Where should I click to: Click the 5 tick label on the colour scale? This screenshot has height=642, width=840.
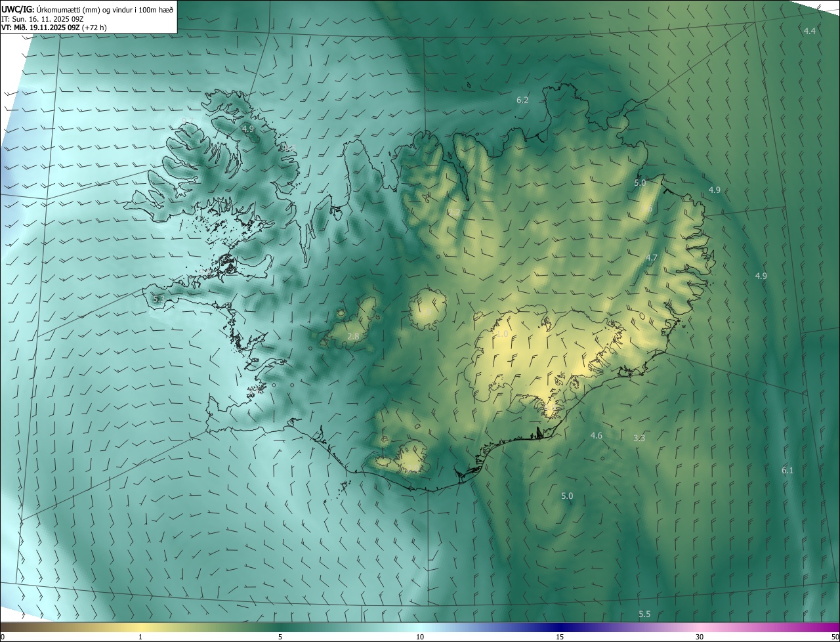coord(280,637)
